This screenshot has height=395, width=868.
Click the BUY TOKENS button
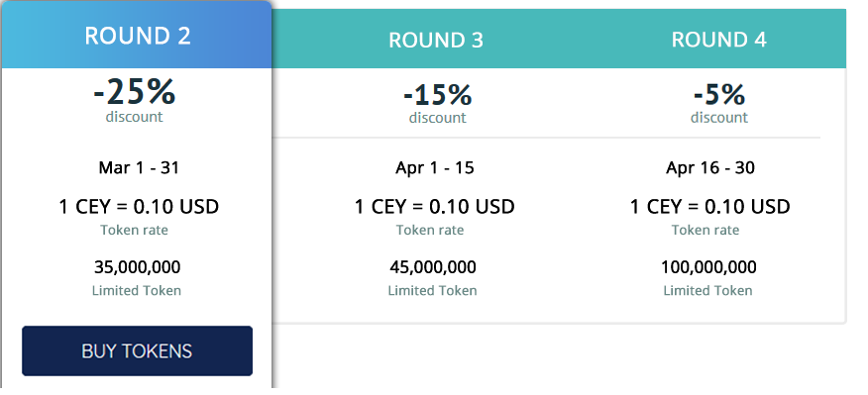pyautogui.click(x=138, y=350)
